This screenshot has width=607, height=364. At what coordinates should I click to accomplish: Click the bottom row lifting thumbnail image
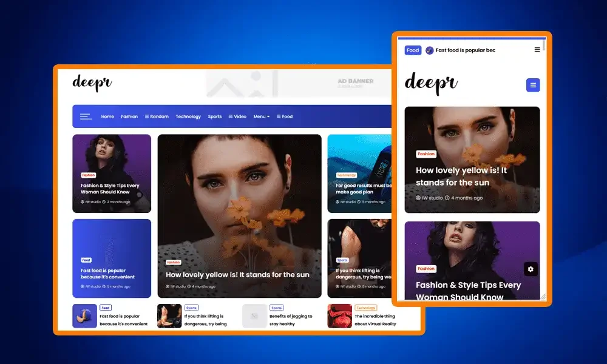pos(169,316)
